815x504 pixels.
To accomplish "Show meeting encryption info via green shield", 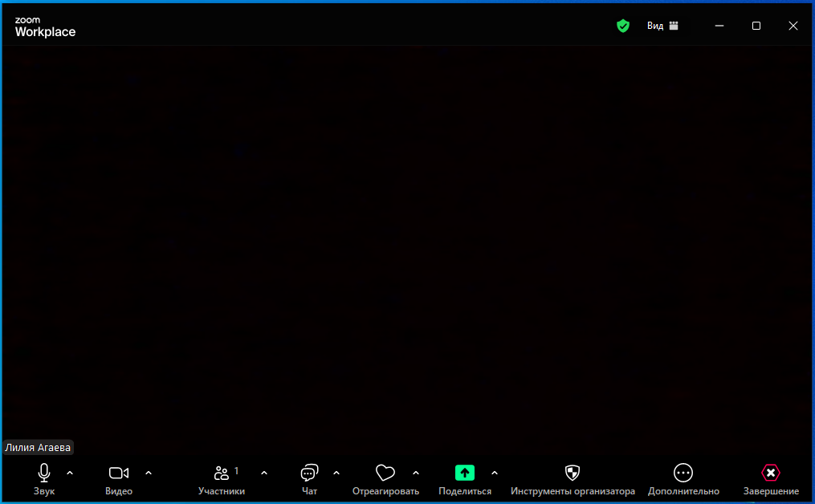I will point(622,26).
